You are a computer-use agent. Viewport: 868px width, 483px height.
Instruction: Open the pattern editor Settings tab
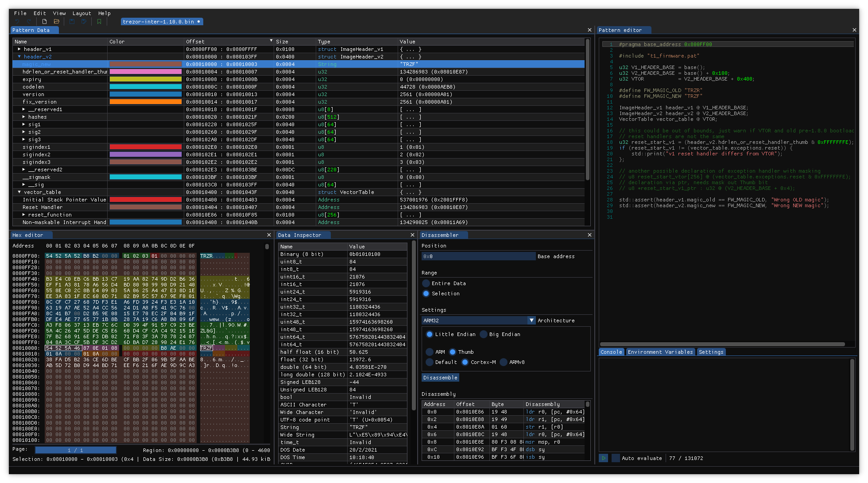point(711,352)
